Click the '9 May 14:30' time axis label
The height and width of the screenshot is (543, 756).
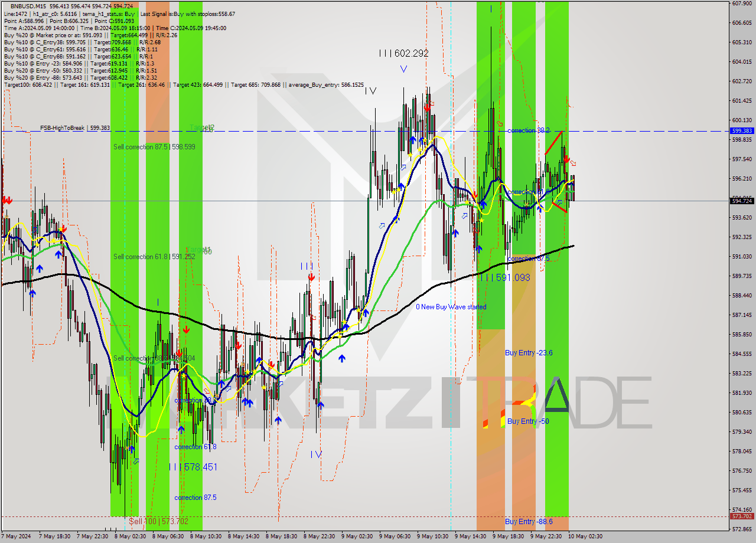coord(470,537)
